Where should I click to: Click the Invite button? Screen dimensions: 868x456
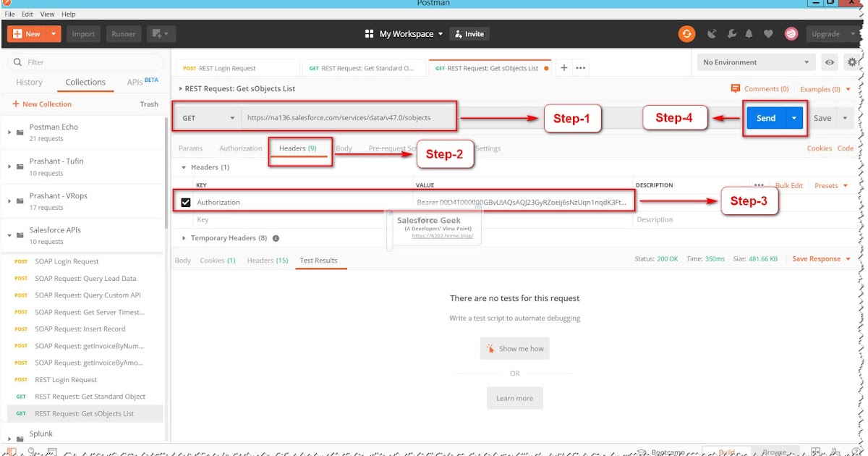click(x=469, y=33)
